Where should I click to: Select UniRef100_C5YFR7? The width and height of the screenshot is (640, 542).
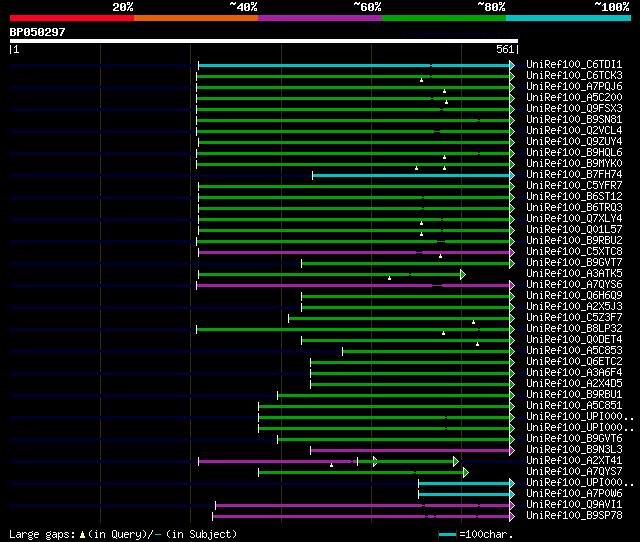(x=574, y=186)
